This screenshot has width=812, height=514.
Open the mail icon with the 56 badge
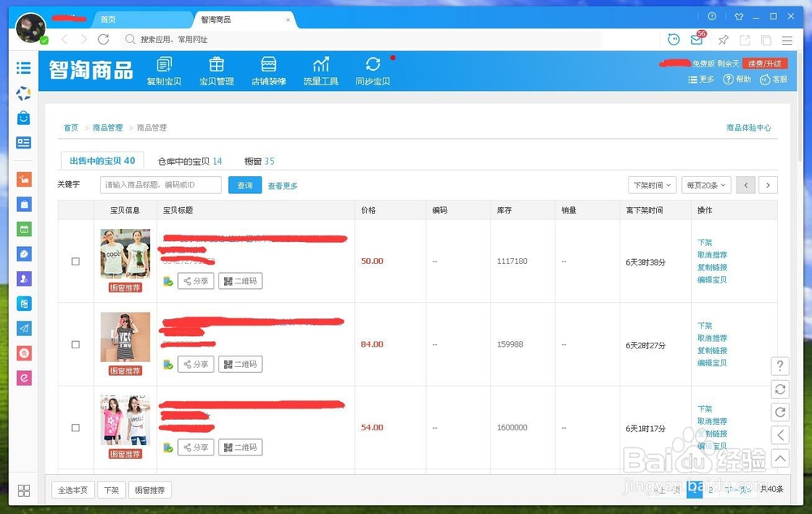point(698,39)
